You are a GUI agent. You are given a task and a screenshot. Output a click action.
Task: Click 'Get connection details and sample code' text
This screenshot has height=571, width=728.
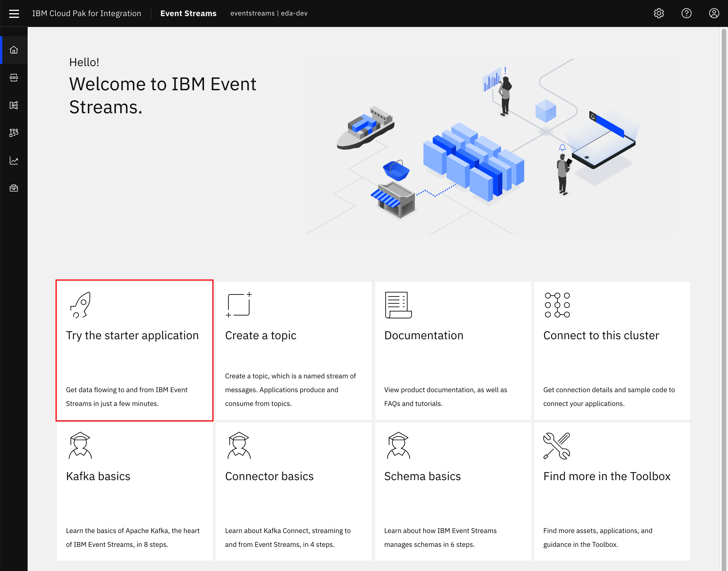tap(609, 397)
